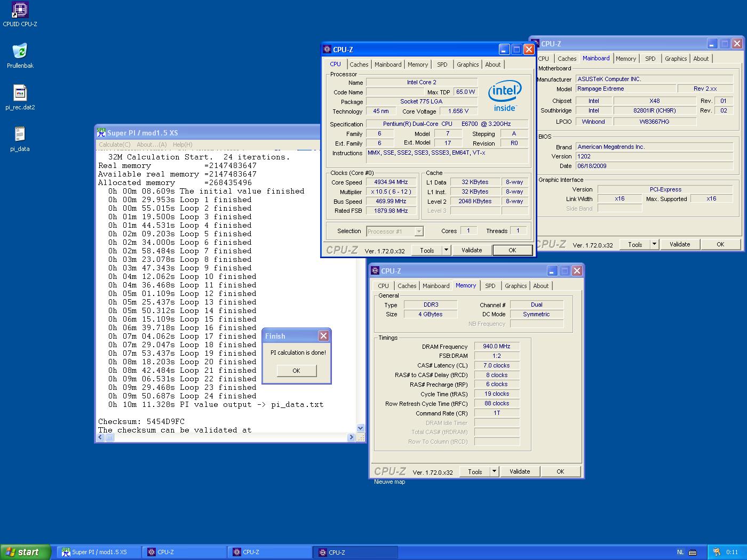This screenshot has width=747, height=560.
Task: Switch to Super PI in the taskbar
Action: pos(99,552)
